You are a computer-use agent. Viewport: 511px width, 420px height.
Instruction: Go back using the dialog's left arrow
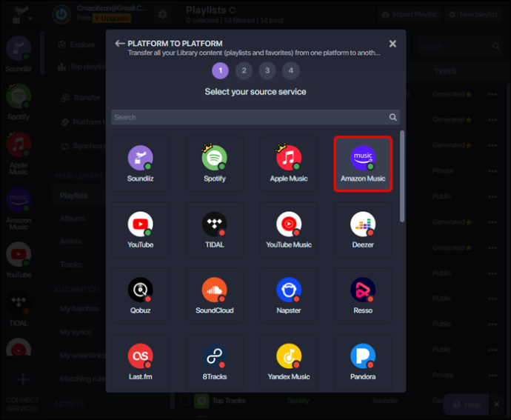click(119, 44)
